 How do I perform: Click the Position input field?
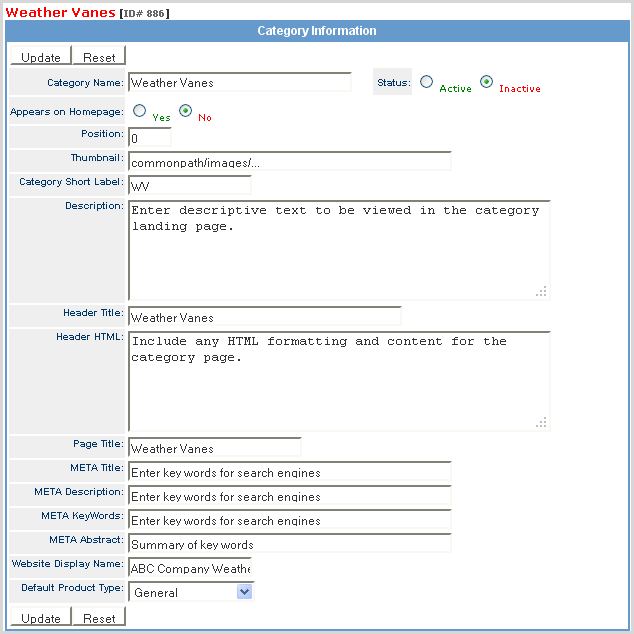click(x=149, y=137)
